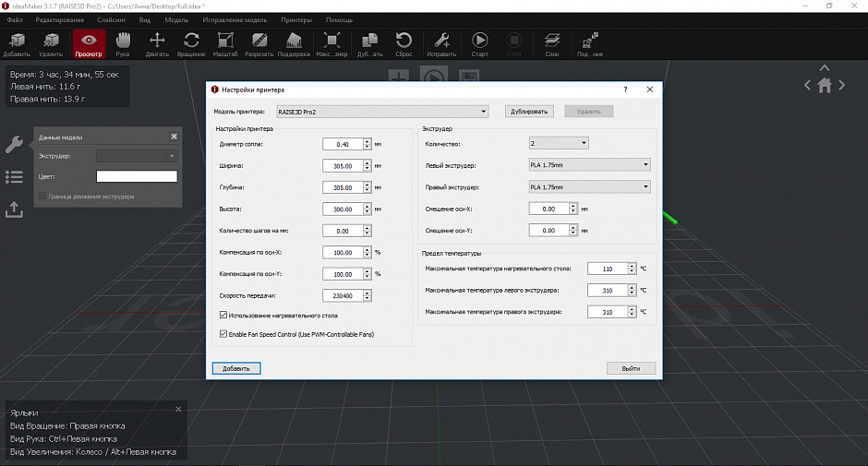Click spinner for максимальная температура стола
868x466 pixels.
click(x=633, y=269)
